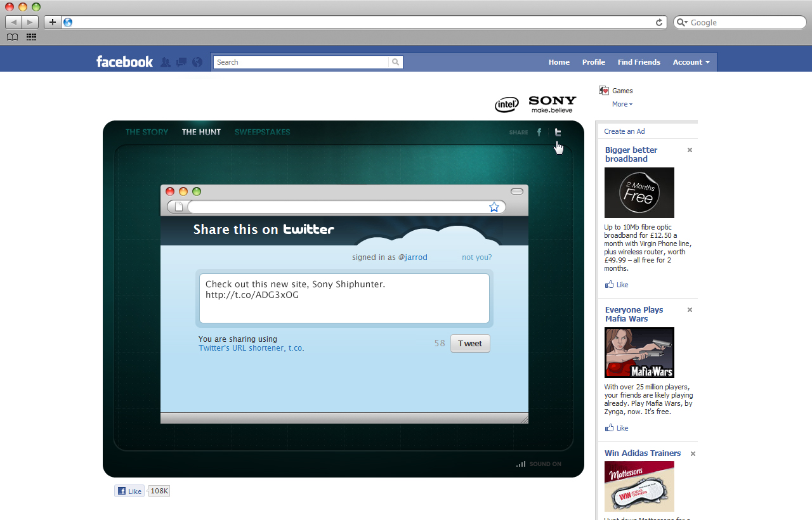Open THE HUNT tab

click(201, 132)
